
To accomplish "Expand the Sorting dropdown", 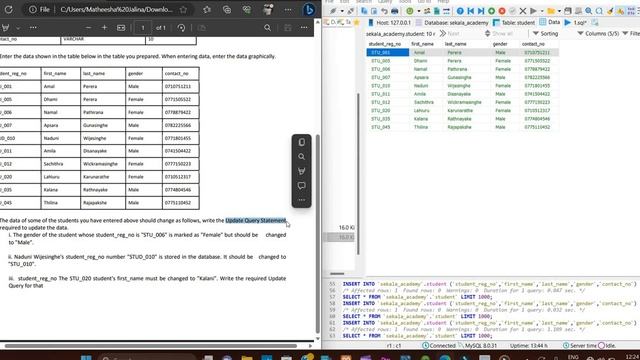I will pyautogui.click(x=545, y=33).
